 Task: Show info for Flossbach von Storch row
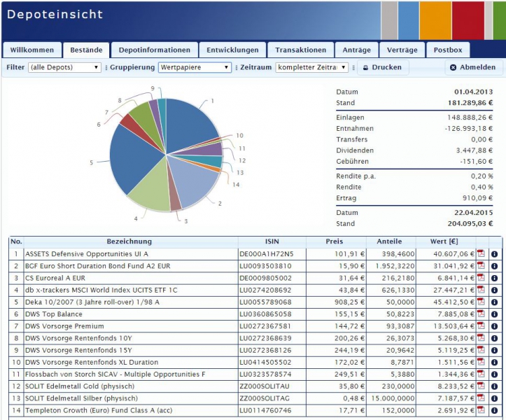click(x=494, y=374)
